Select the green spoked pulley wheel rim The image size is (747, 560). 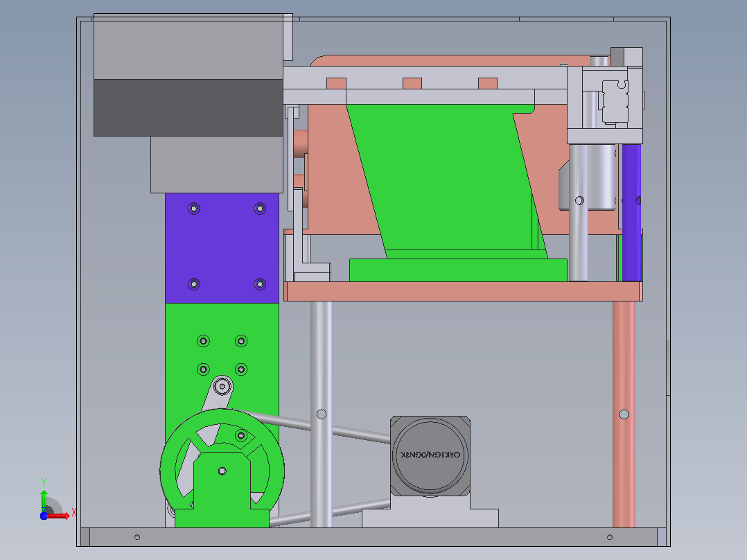click(x=222, y=469)
